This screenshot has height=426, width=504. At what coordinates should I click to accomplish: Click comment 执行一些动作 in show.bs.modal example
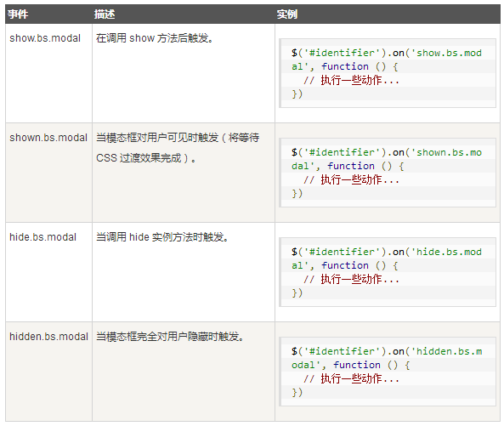[351, 80]
